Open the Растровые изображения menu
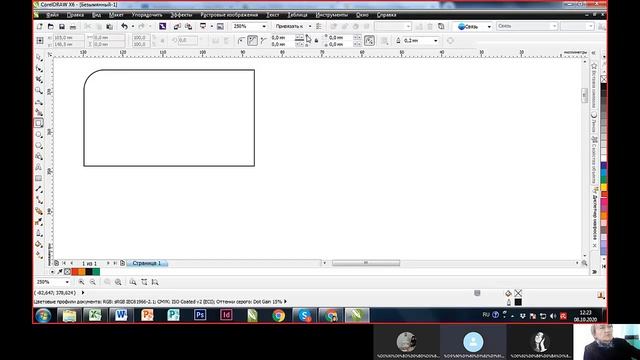This screenshot has width=640, height=360. (x=229, y=15)
